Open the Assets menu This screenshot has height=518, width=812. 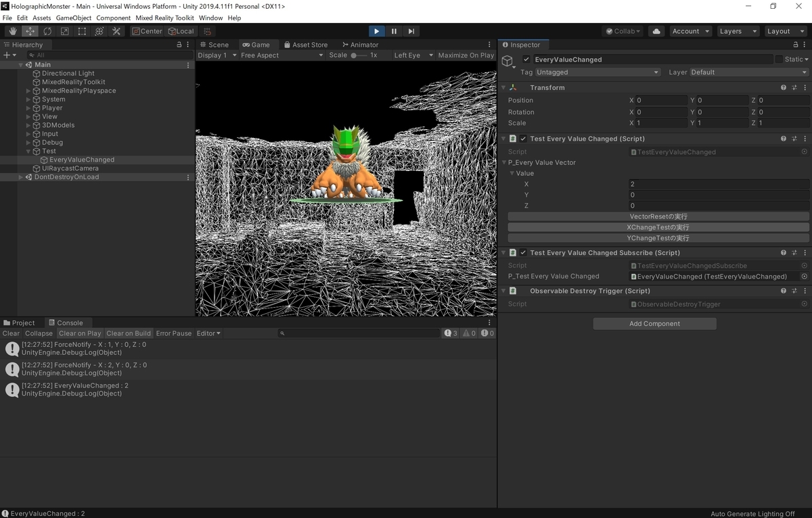[42, 18]
